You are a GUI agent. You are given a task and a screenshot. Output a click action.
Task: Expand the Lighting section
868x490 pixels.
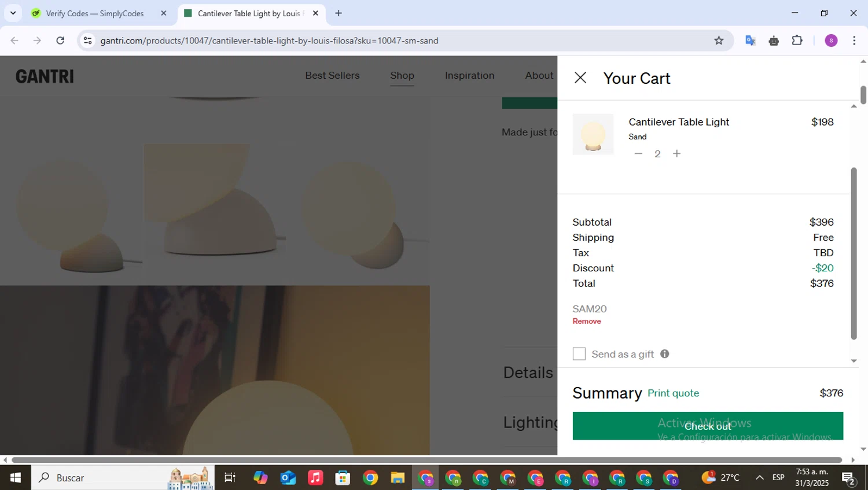530,422
